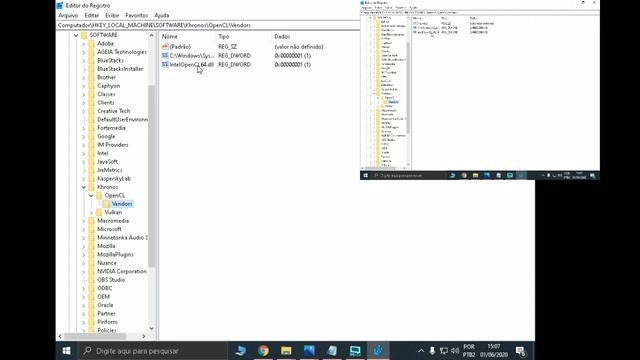This screenshot has height=360, width=640.
Task: Open the Editar menu
Action: click(91, 15)
